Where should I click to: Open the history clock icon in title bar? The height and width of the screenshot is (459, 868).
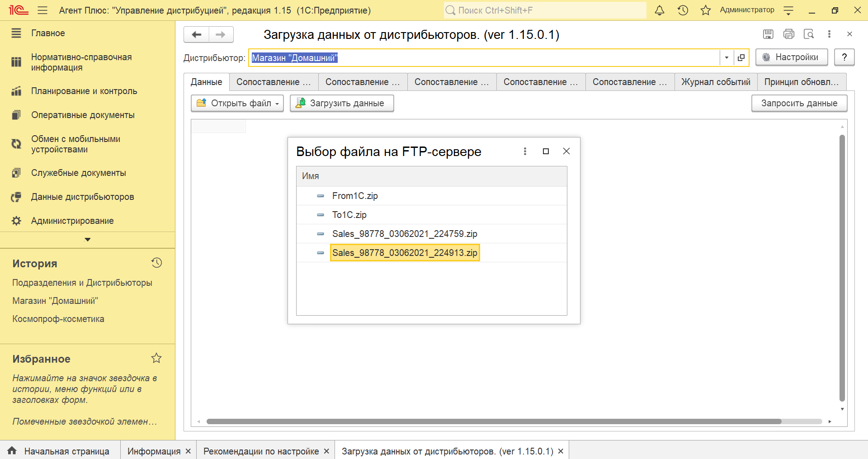(683, 10)
